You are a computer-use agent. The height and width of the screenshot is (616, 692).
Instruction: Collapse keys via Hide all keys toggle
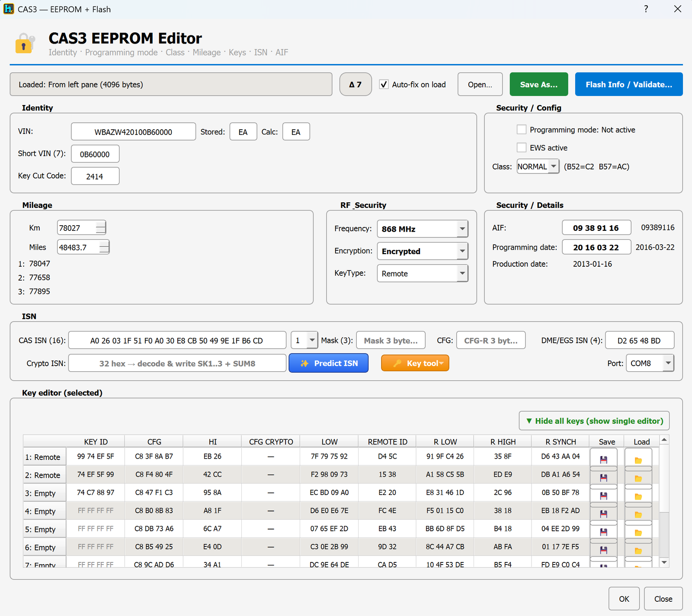coord(594,421)
